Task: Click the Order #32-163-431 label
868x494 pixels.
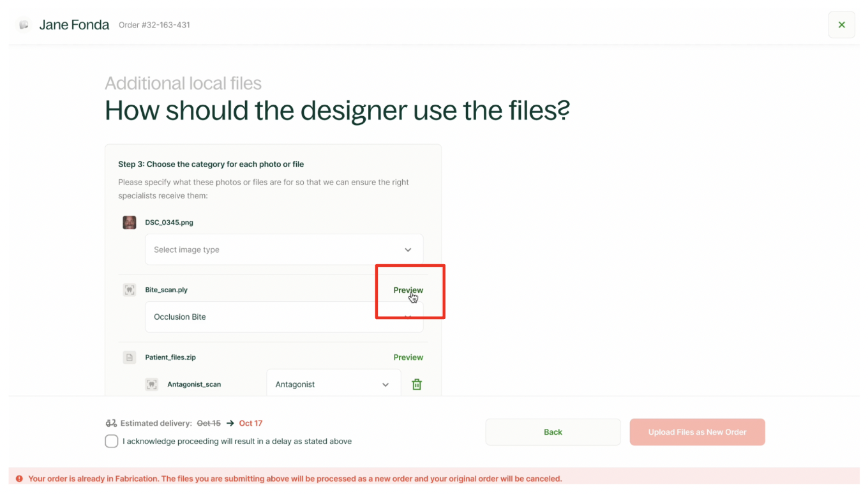Action: (x=154, y=25)
